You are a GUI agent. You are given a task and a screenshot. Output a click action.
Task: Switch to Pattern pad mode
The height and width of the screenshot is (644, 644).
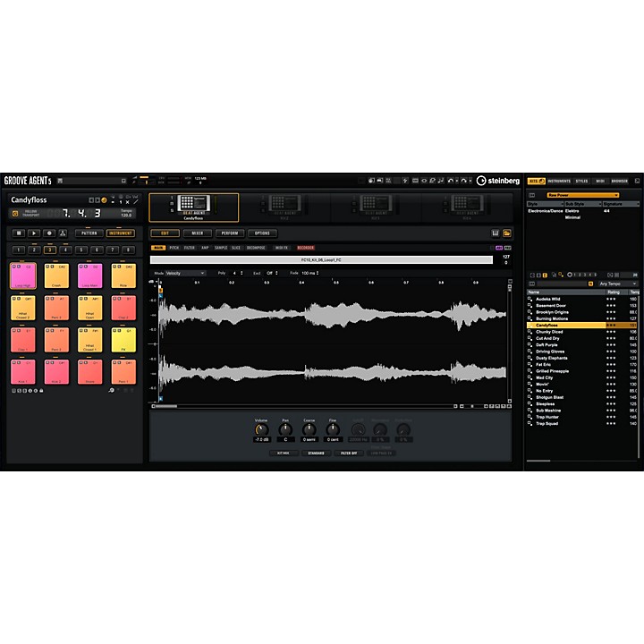[89, 233]
